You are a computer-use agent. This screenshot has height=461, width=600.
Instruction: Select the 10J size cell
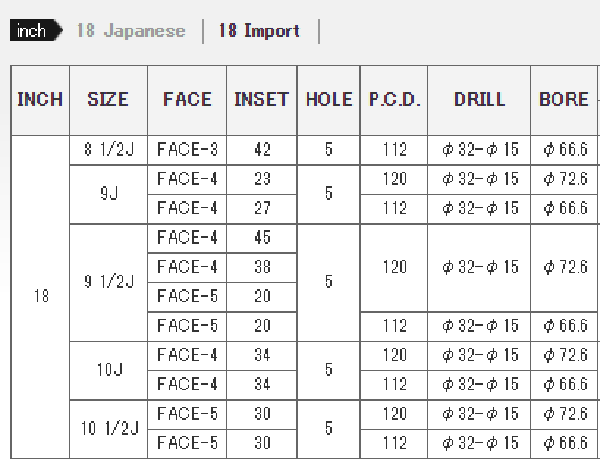coord(108,370)
